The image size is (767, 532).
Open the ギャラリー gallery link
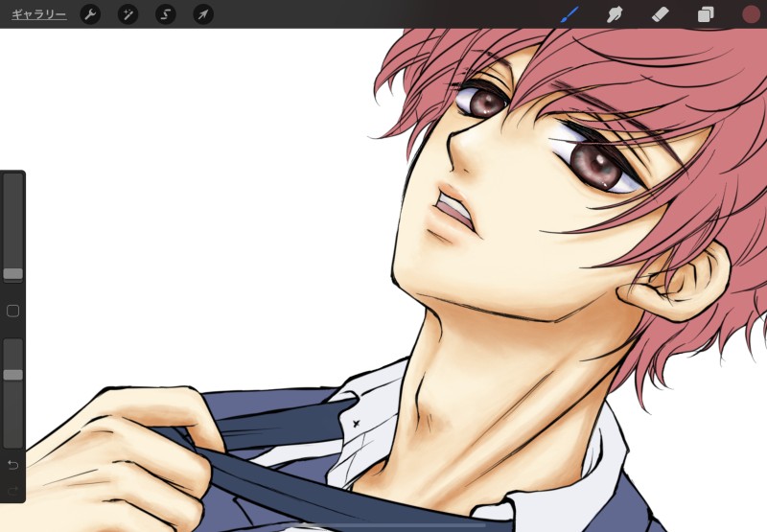coord(38,14)
